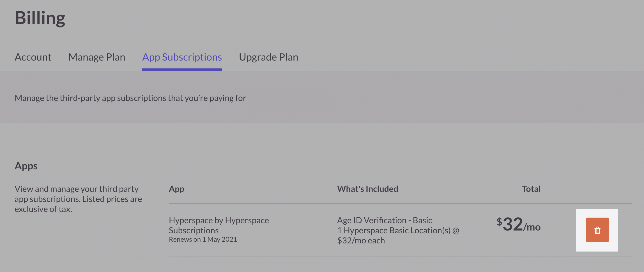Click the Billing page heading
Screen dimensions: 644x272
(40, 18)
